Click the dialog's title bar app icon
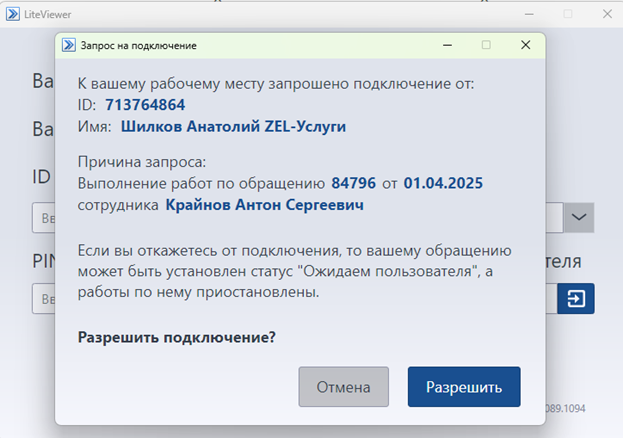The width and height of the screenshot is (623, 438). pos(68,45)
